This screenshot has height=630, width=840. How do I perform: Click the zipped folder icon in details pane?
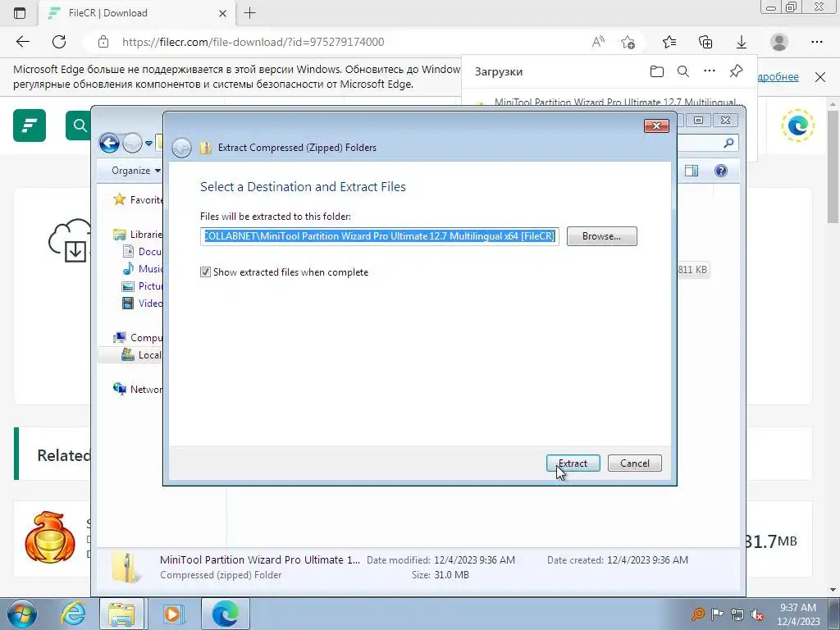[126, 568]
